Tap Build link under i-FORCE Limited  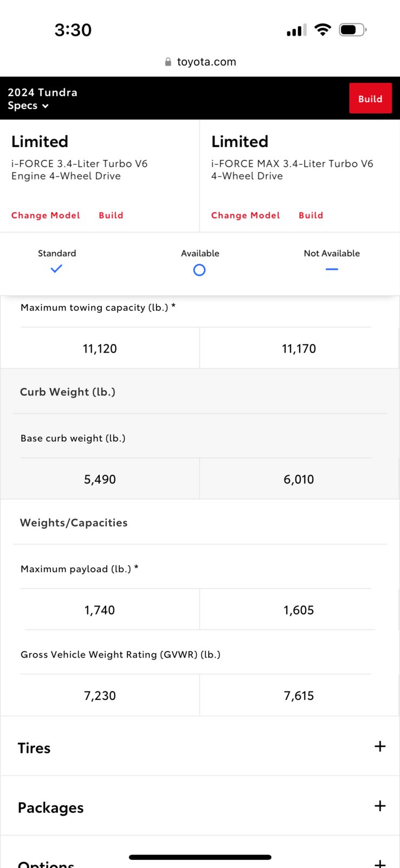(111, 215)
